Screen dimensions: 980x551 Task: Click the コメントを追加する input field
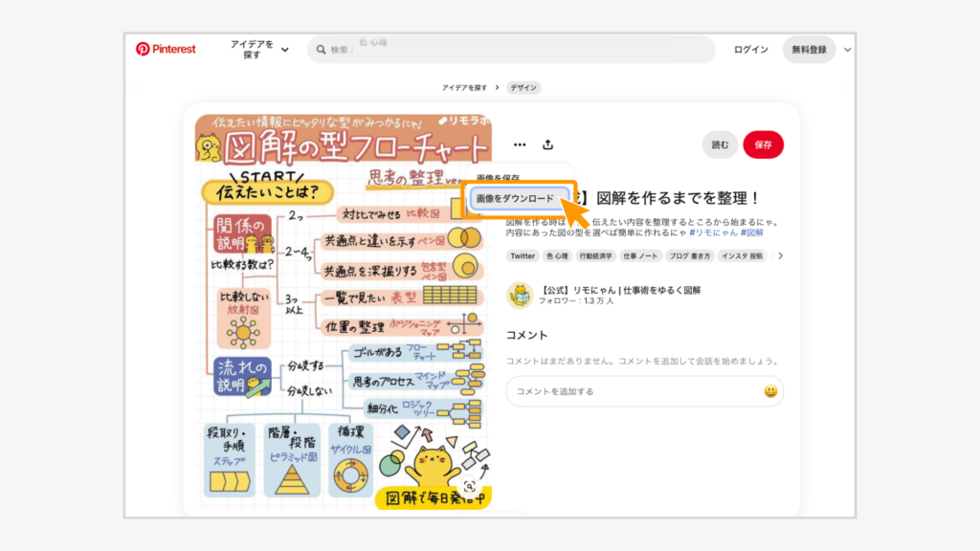tap(632, 391)
